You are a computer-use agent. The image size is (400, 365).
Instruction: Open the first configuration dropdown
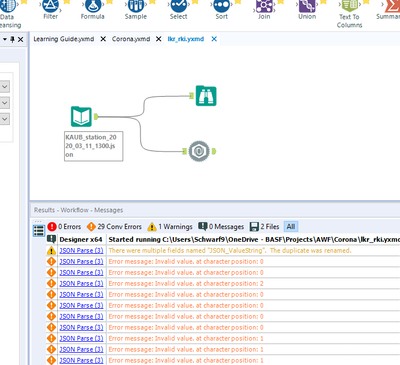coord(5,87)
